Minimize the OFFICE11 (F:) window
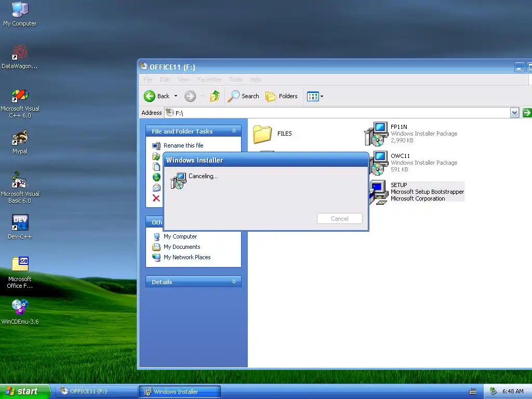 519,67
